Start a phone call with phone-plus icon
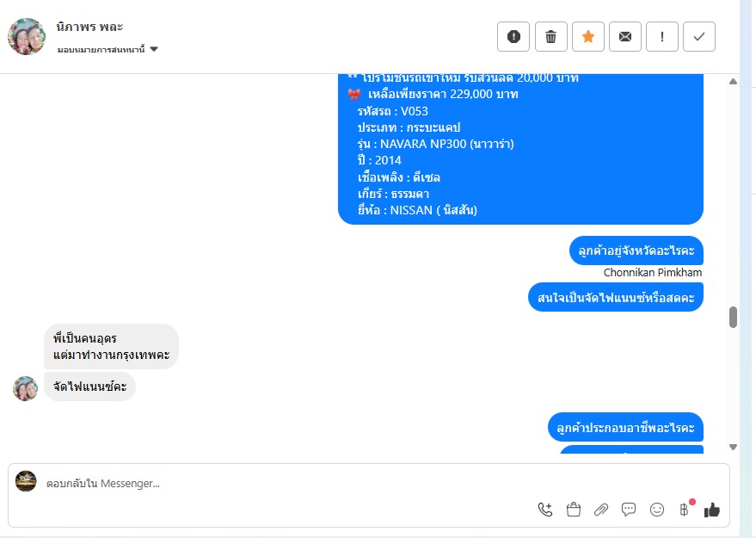This screenshot has width=756, height=538. point(544,510)
